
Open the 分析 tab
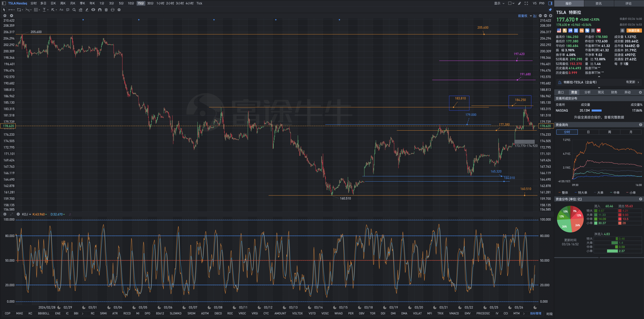[588, 92]
